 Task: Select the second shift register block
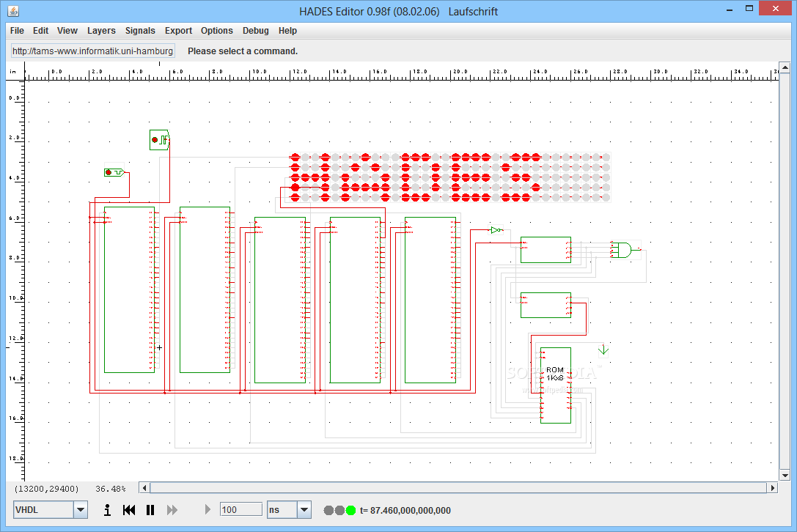205,289
